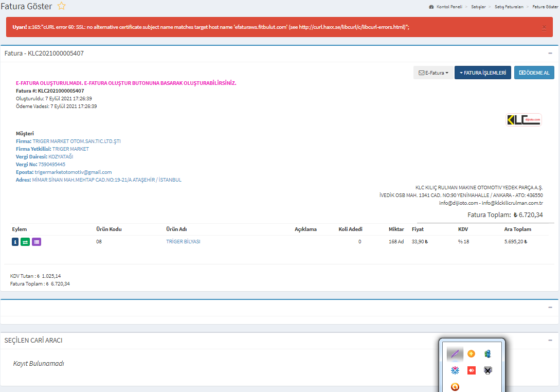Click the purple list action icon
Viewport: 560px width, 392px height.
(37, 242)
